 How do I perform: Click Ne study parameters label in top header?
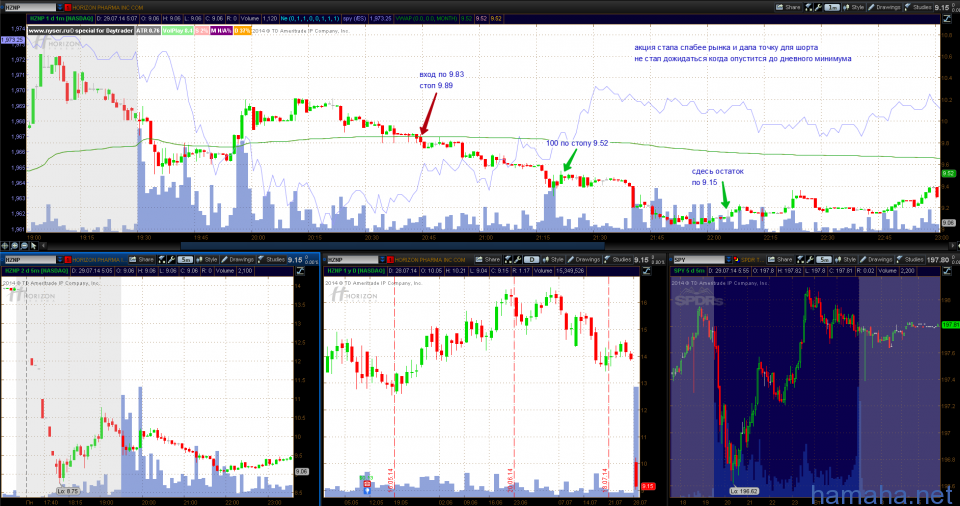pos(310,18)
